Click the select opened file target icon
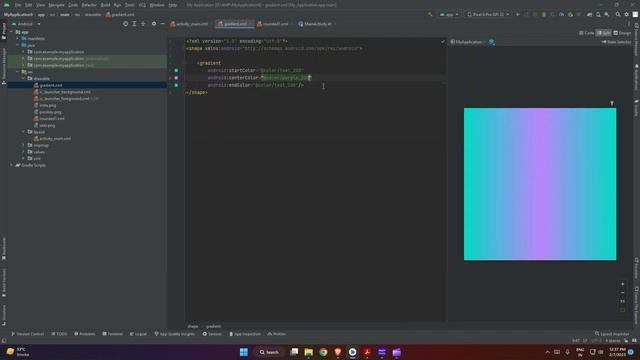The width and height of the screenshot is (640, 360). (125, 24)
